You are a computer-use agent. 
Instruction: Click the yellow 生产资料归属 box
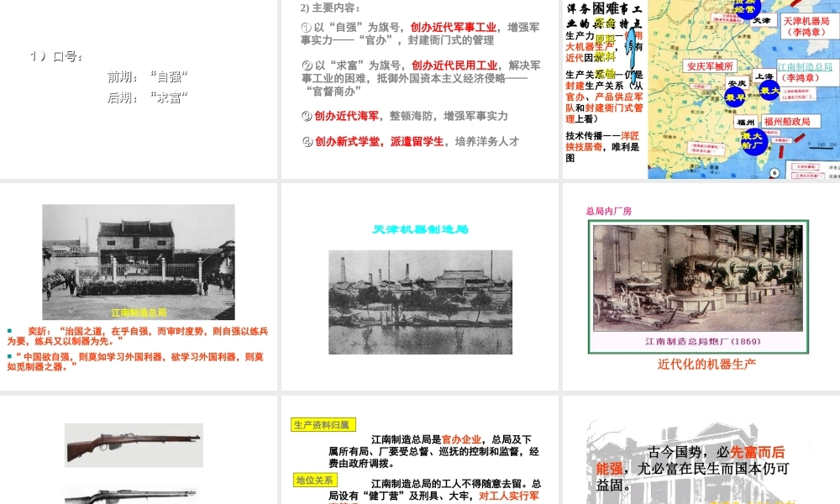pyautogui.click(x=323, y=425)
